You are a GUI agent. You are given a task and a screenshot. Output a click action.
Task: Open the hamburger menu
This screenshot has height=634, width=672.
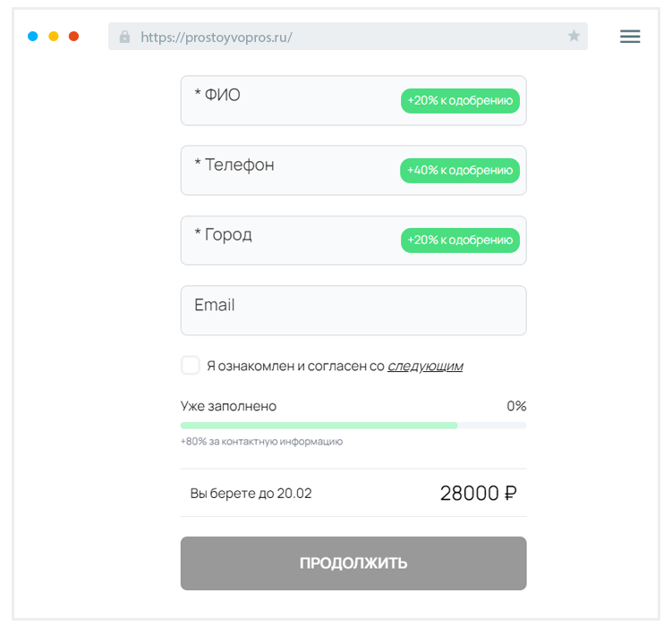pyautogui.click(x=630, y=37)
